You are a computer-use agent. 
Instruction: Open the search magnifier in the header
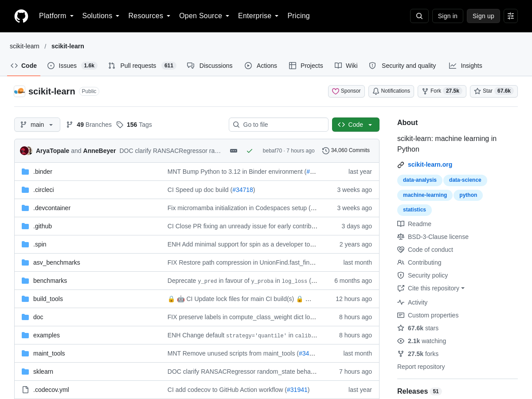pos(419,16)
